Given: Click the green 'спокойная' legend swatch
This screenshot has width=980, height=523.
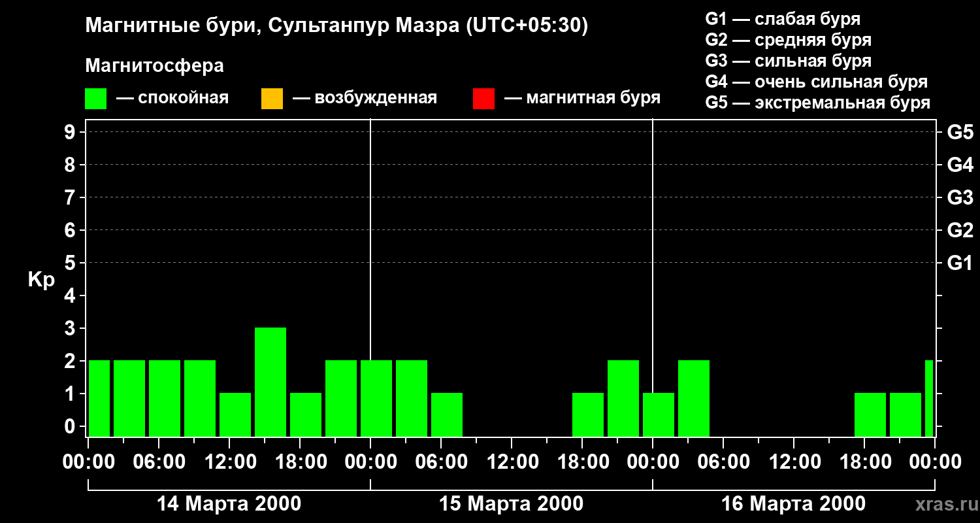Looking at the screenshot, I should (x=95, y=98).
